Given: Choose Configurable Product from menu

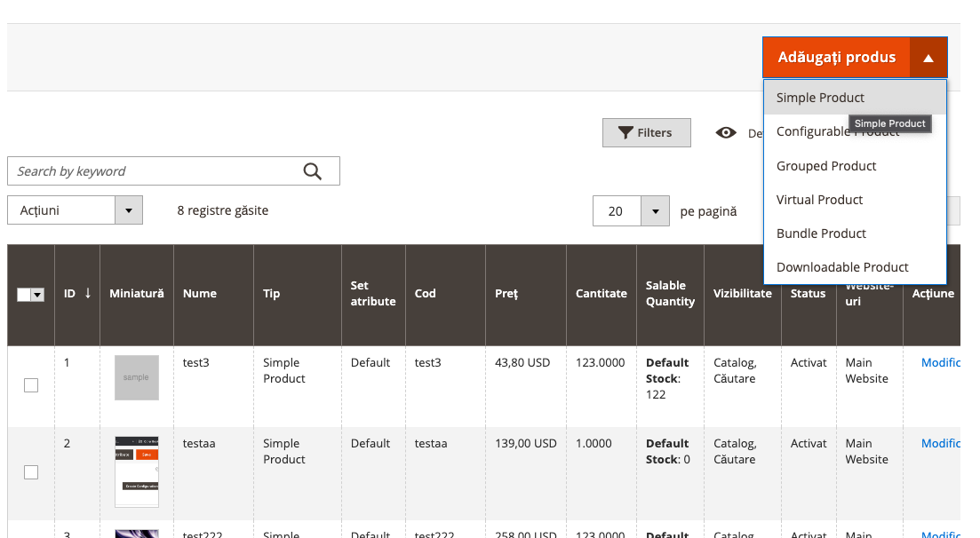Looking at the screenshot, I should (855, 132).
